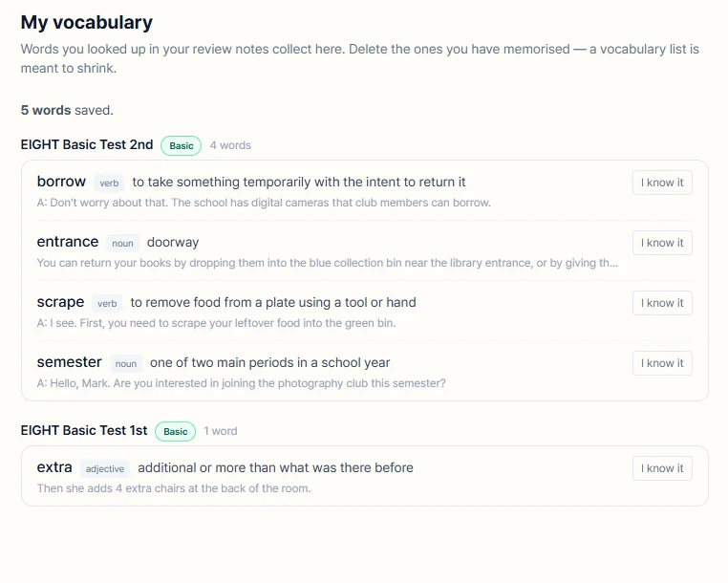Click the word 'borrow'
Screen dimensions: 728x583
(x=61, y=182)
